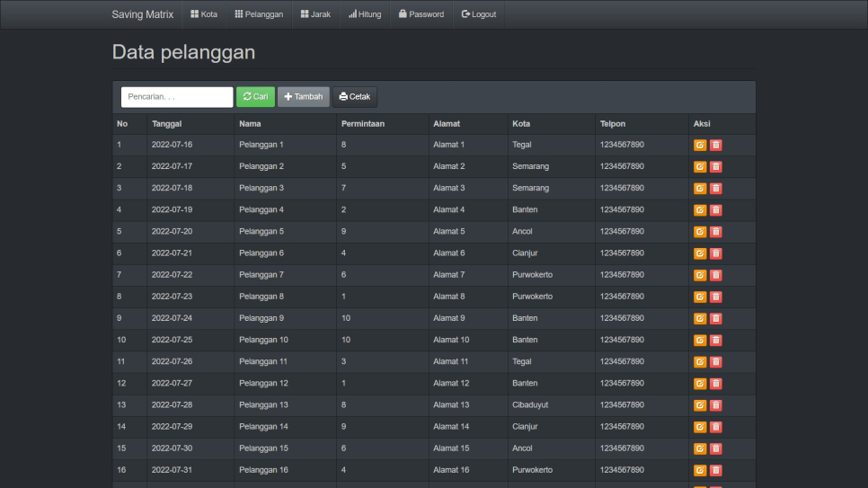
Task: Edit the Pelanggan 14 row
Action: pyautogui.click(x=700, y=427)
